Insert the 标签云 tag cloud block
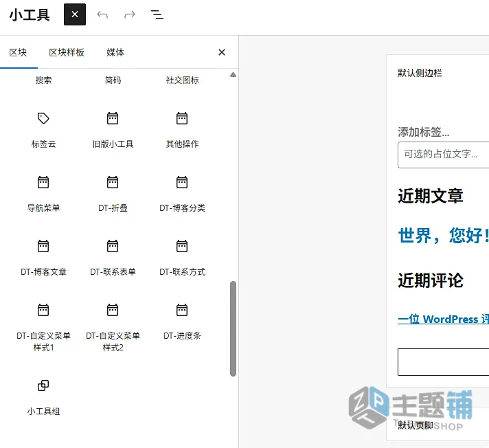 coord(43,130)
